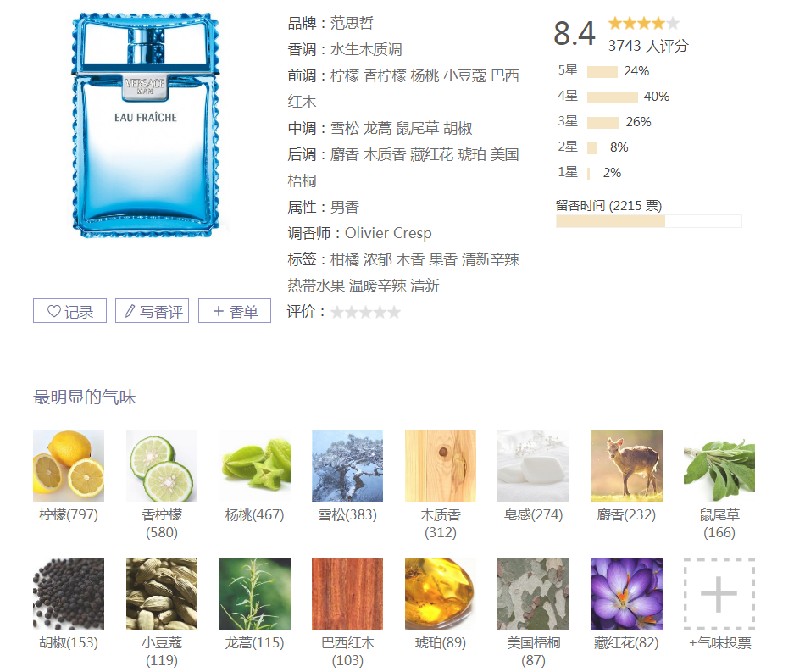Rate five stars in 评价 row

tap(394, 312)
